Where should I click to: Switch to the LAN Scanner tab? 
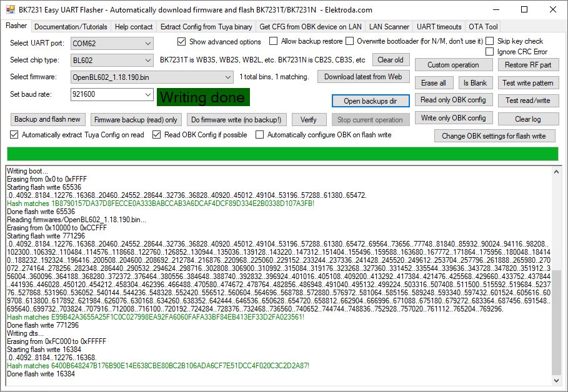click(x=389, y=27)
